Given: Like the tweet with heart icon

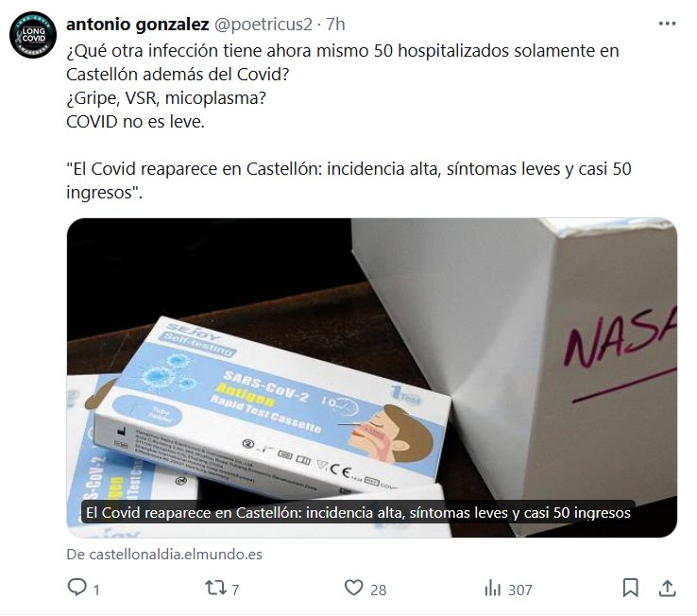Looking at the screenshot, I should (x=354, y=588).
